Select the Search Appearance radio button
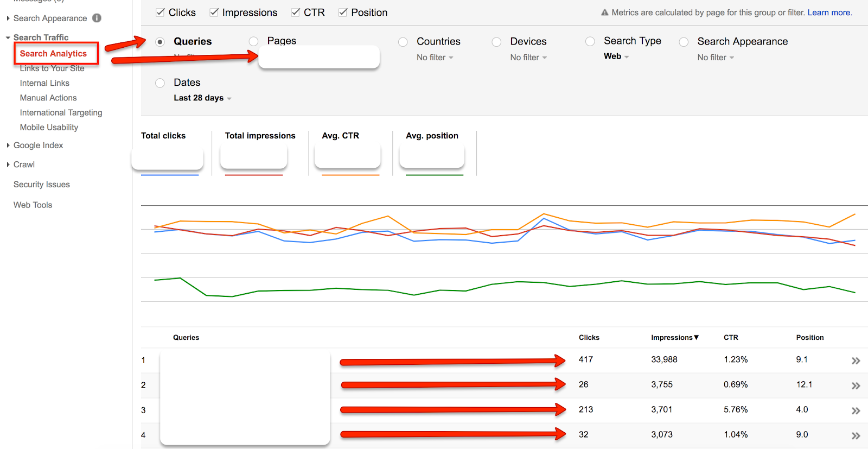 [684, 42]
